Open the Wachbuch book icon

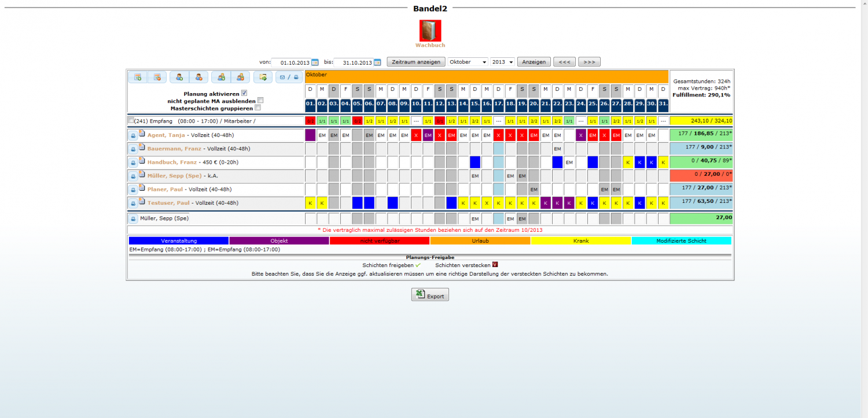(x=430, y=31)
